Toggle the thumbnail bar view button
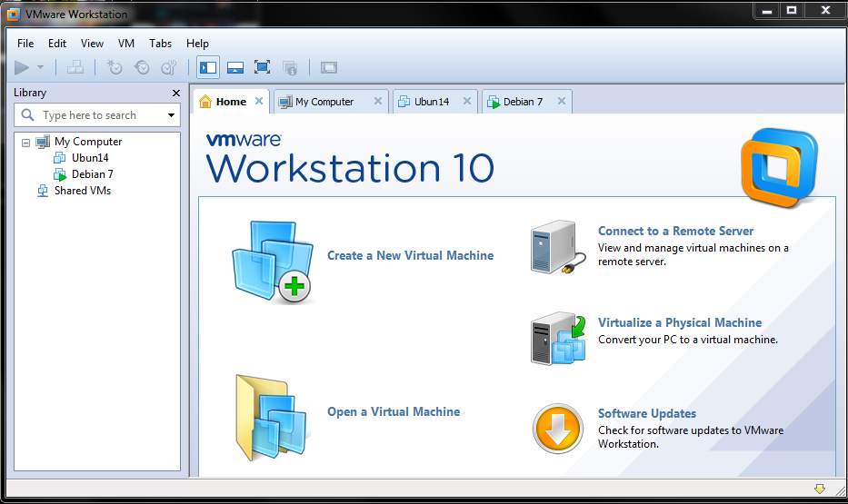848x504 pixels. click(235, 67)
